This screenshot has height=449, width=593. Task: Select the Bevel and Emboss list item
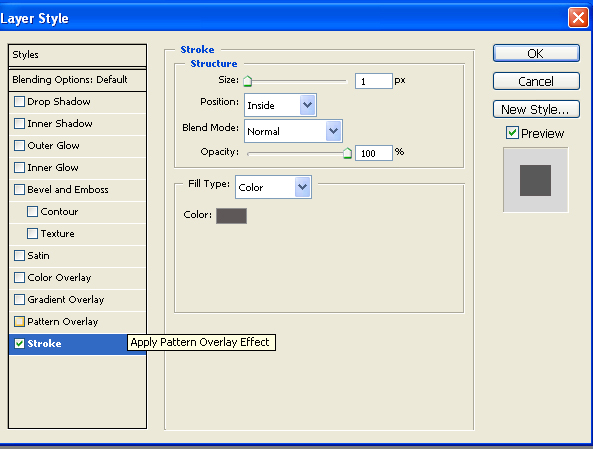(x=77, y=190)
